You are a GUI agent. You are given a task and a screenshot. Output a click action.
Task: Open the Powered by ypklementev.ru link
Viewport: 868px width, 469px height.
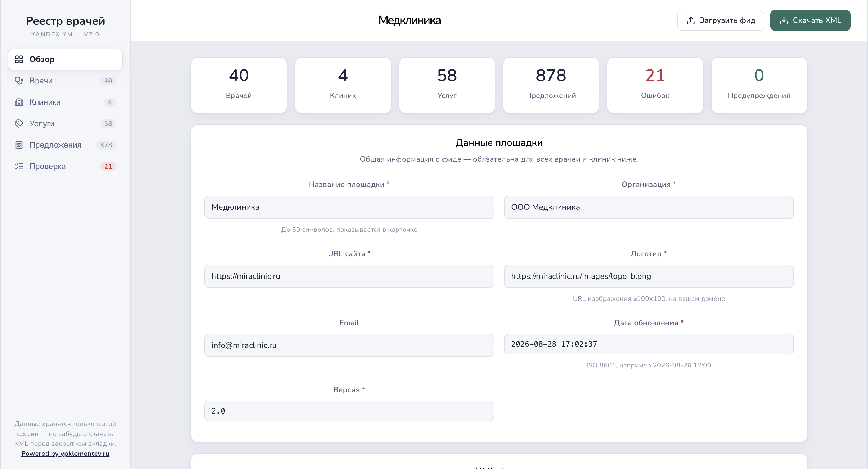pyautogui.click(x=65, y=454)
